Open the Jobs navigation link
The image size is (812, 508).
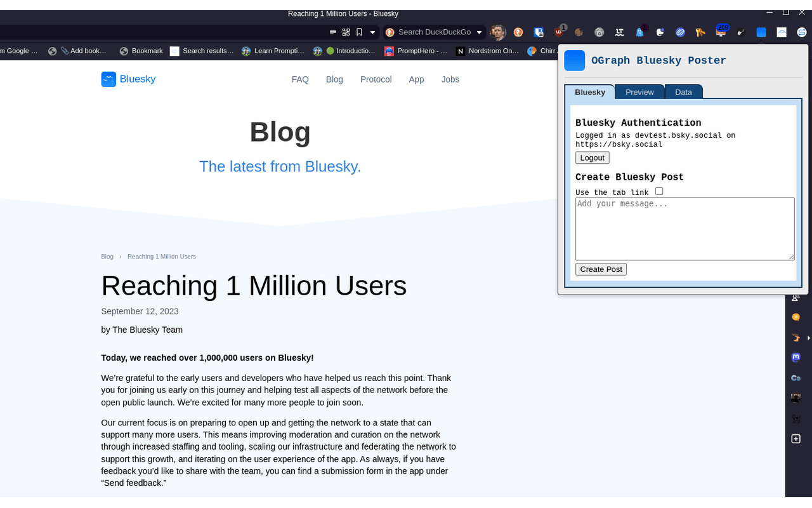[x=450, y=79]
